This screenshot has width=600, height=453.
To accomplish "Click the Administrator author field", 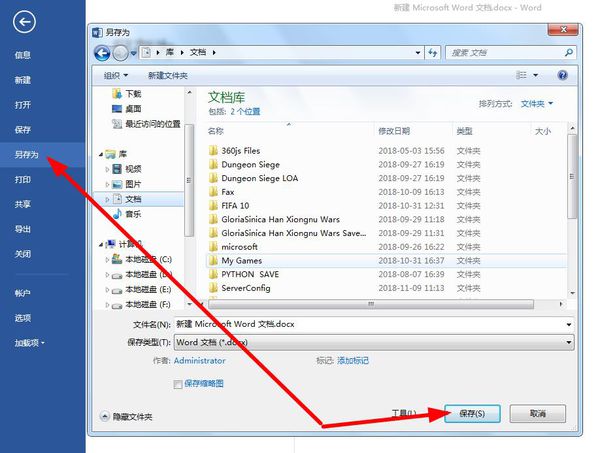I will pos(199,360).
